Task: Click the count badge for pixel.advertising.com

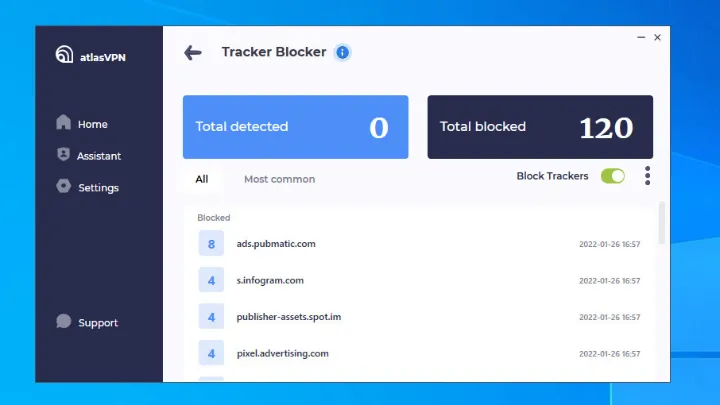Action: tap(211, 353)
